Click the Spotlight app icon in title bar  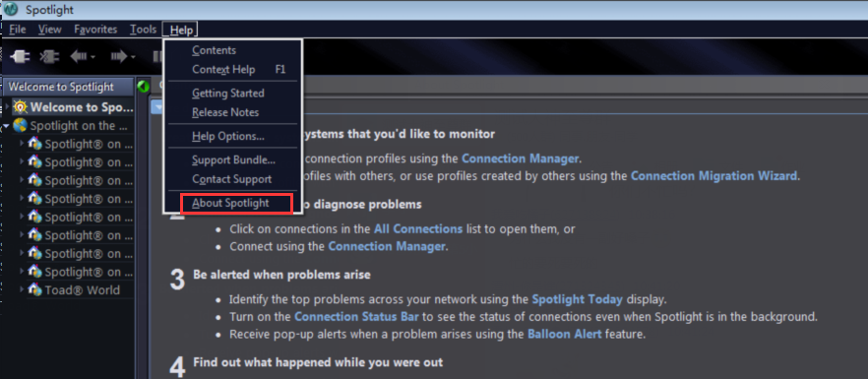(x=11, y=10)
